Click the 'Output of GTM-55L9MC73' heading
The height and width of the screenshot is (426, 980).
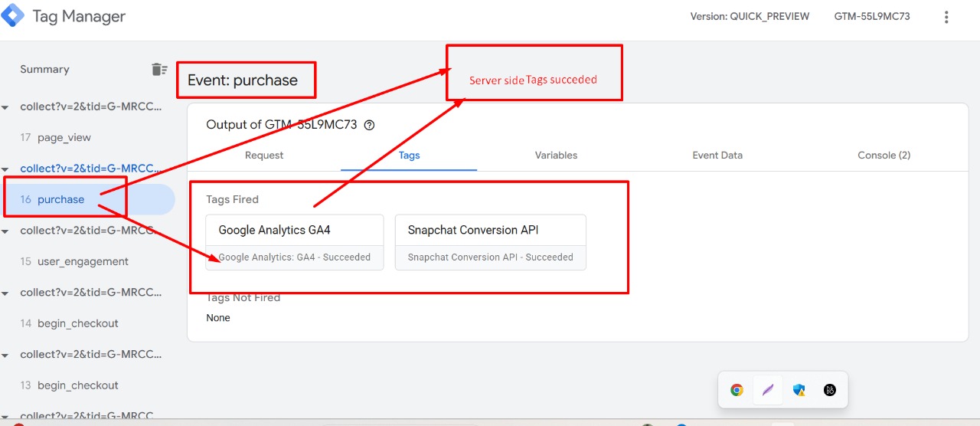[282, 125]
